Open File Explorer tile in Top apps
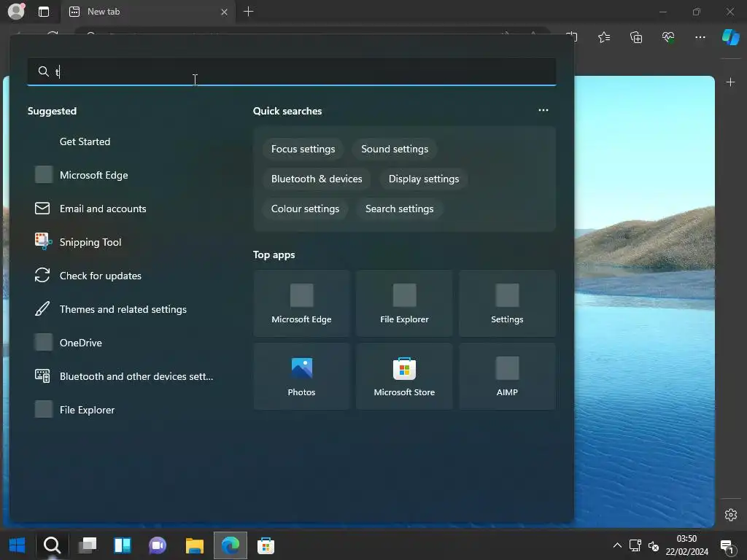747x560 pixels. (x=404, y=303)
